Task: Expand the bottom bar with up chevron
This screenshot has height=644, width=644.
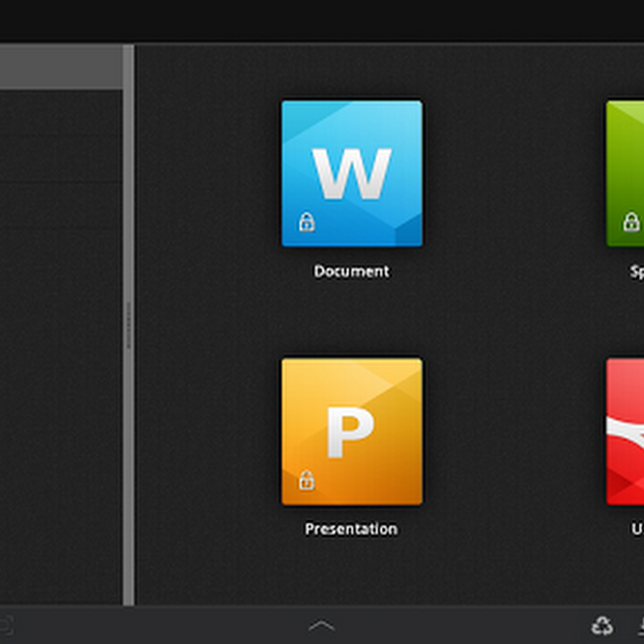Action: pos(321,626)
